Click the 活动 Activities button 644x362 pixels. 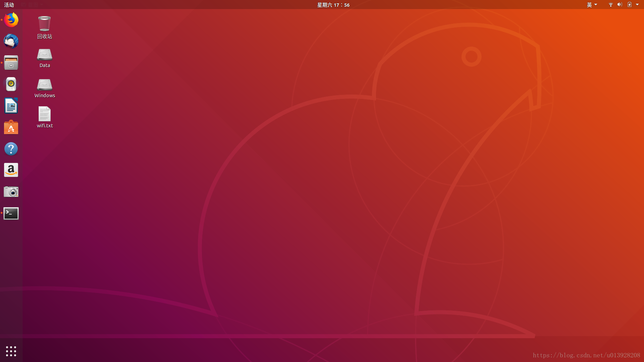9,5
